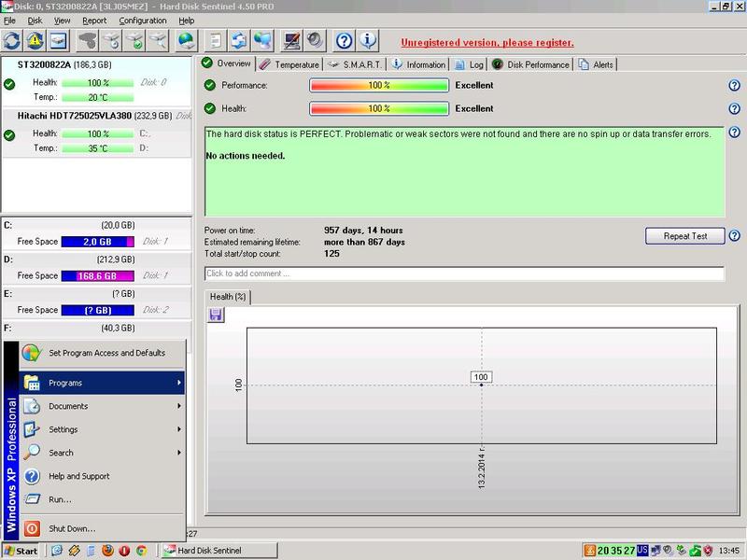Screen dimensions: 747x560
Task: Click the 100 data point label on graph
Action: [x=481, y=377]
